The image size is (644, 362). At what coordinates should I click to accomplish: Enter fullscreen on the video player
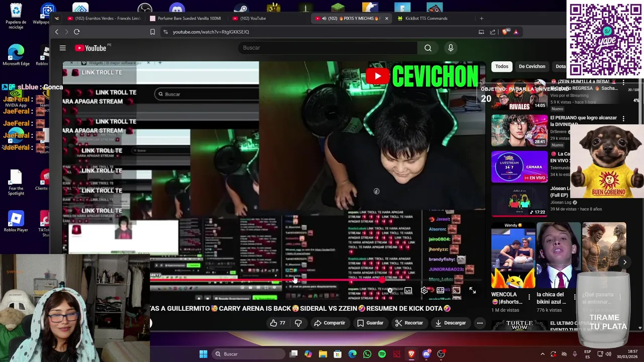click(472, 291)
